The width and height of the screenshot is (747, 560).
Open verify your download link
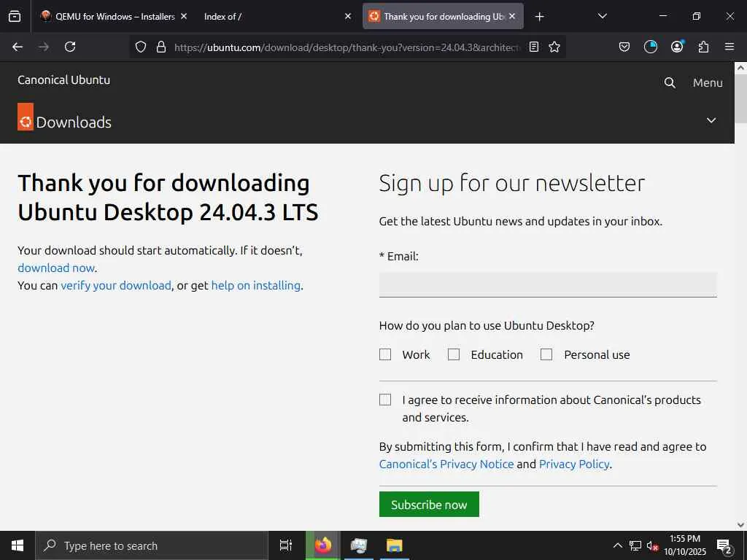116,285
